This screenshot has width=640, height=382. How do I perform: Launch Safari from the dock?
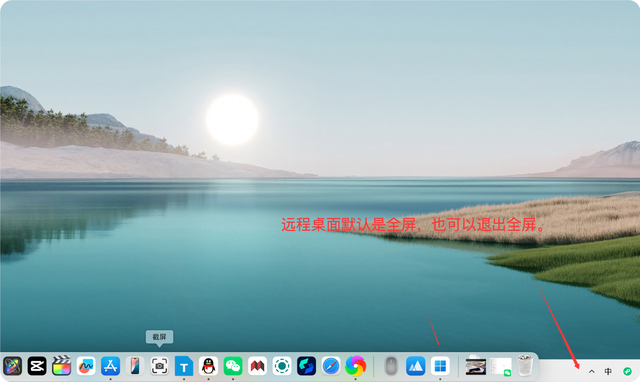(331, 366)
